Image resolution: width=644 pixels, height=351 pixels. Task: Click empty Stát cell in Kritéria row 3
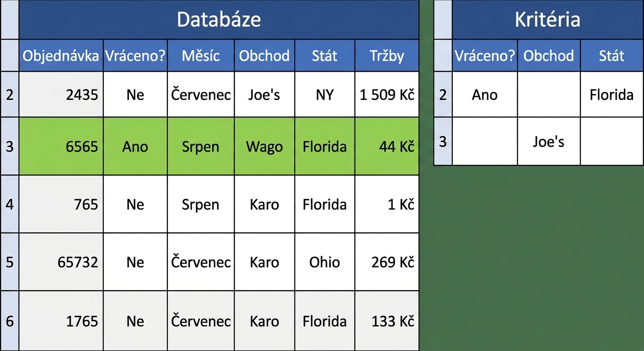612,142
